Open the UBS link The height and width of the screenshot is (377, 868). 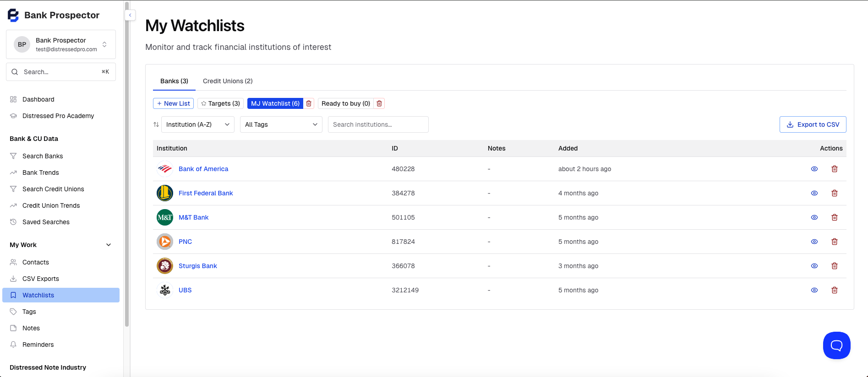(185, 290)
